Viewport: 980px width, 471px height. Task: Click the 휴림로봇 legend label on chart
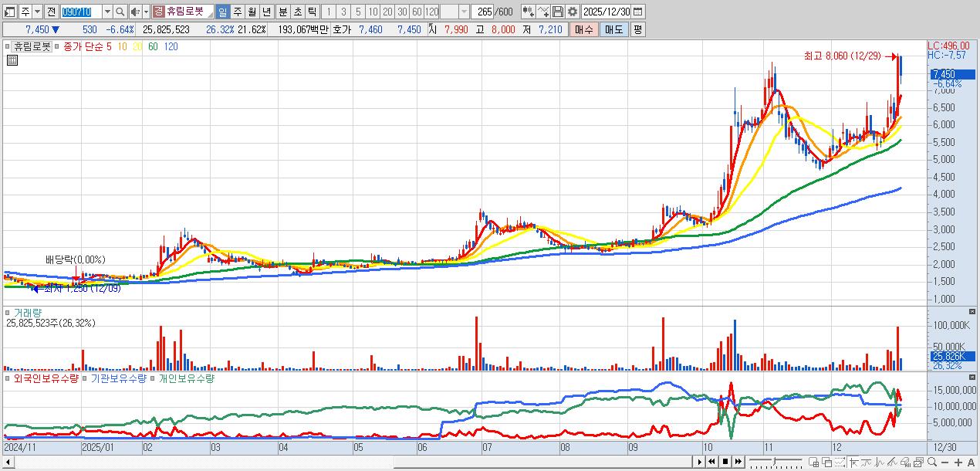coord(32,46)
